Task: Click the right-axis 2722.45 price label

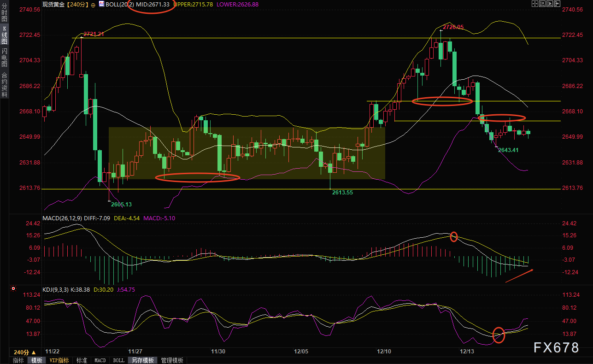Action: [572, 35]
